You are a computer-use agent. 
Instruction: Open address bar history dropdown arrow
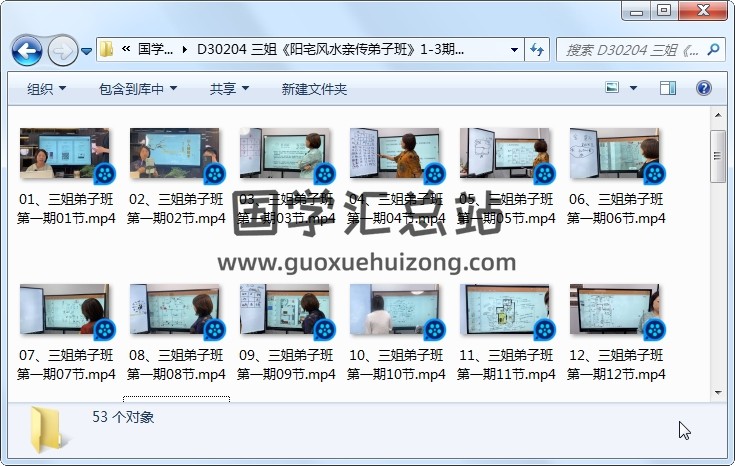(514, 50)
